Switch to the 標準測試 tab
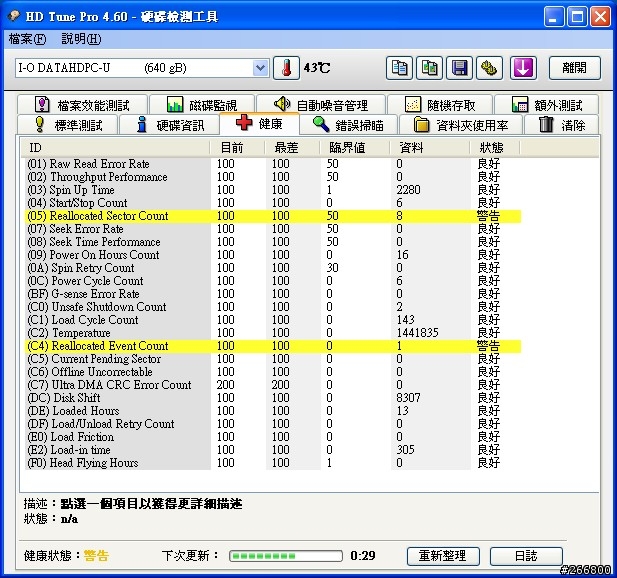This screenshot has width=617, height=578. (x=68, y=125)
